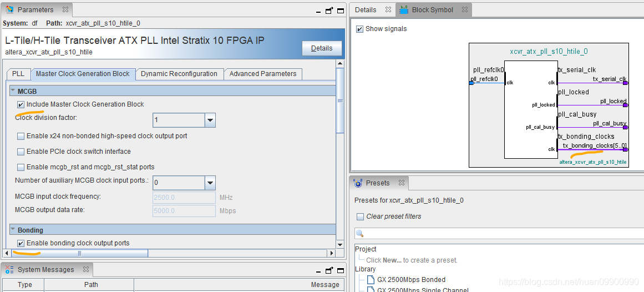Click the Details button
644x292 pixels.
pyautogui.click(x=322, y=48)
